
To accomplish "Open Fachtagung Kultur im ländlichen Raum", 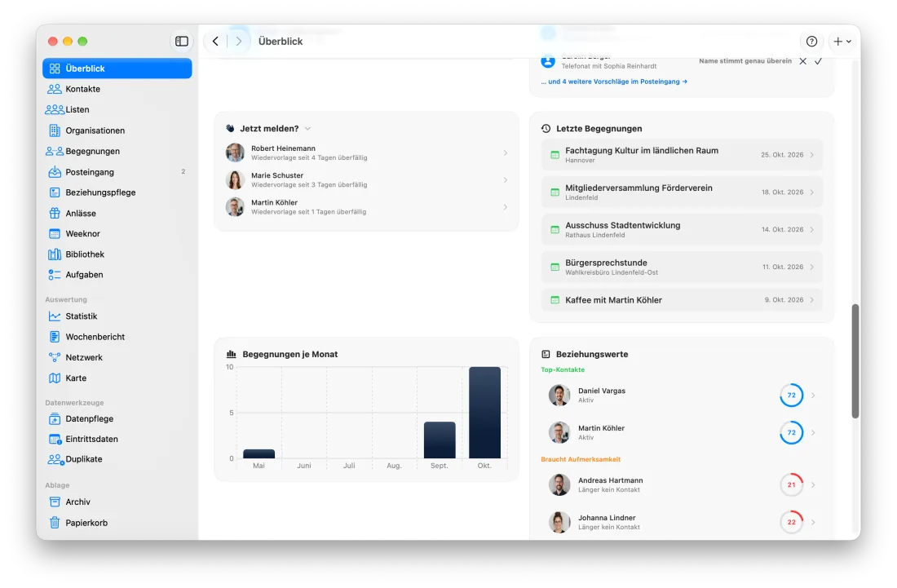I will pos(682,154).
